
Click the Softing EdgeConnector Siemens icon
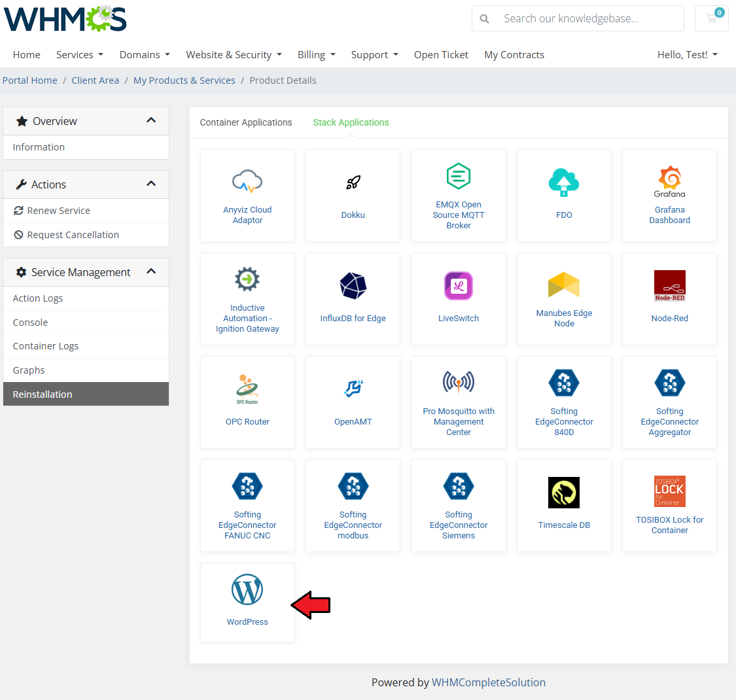(x=458, y=486)
